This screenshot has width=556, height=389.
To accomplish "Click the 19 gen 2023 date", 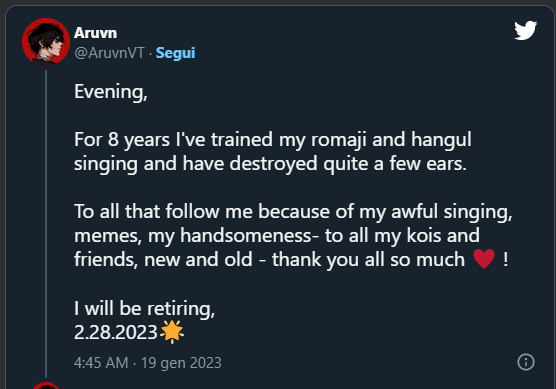I will pyautogui.click(x=181, y=363).
